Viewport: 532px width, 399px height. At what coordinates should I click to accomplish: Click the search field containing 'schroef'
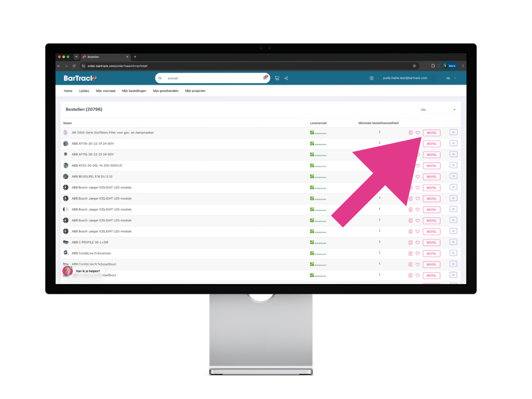[x=212, y=78]
